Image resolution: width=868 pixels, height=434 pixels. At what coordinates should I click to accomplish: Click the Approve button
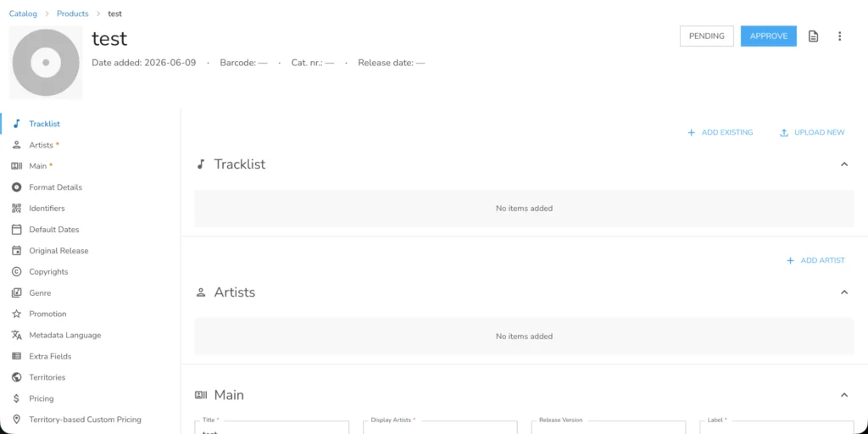[x=768, y=36]
